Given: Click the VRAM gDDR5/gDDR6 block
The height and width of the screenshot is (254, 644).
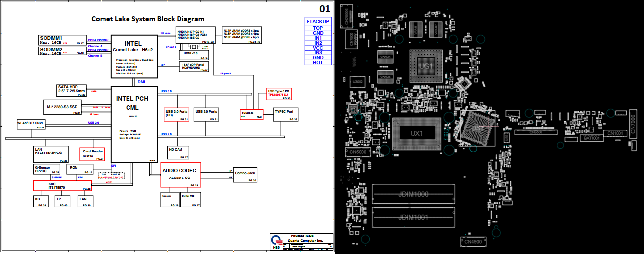Looking at the screenshot, I should coord(242,35).
